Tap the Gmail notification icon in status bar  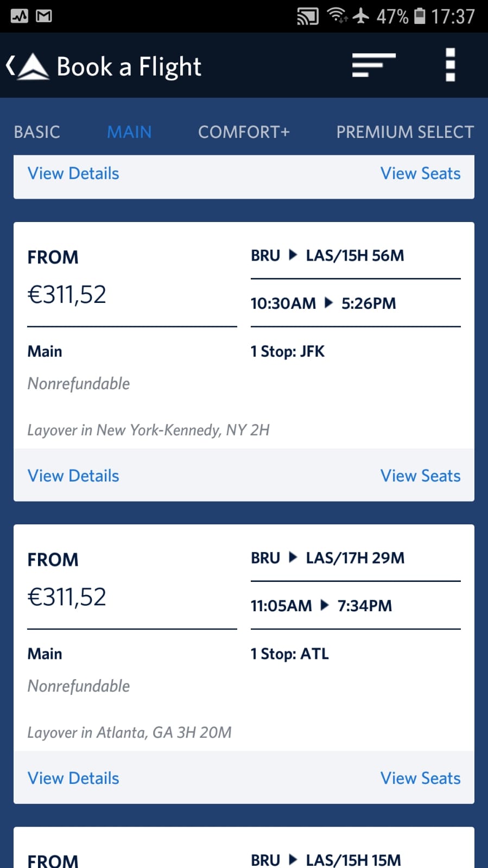coord(44,16)
